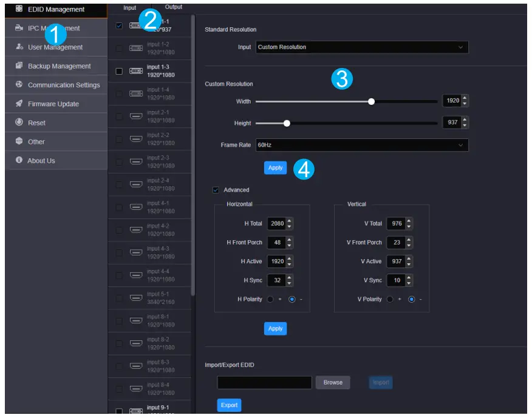This screenshot has width=532, height=418.
Task: Click the V Total stepper arrows
Action: coord(409,223)
